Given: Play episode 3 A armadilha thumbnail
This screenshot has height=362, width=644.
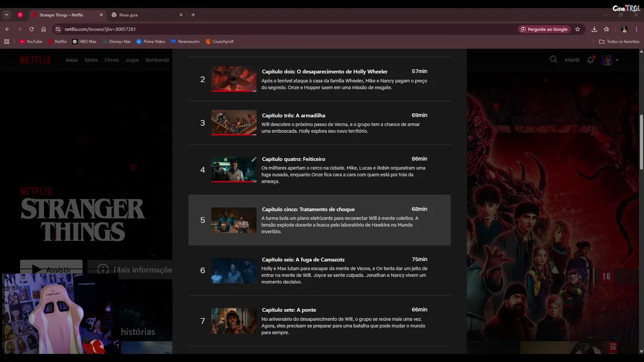Looking at the screenshot, I should [234, 123].
